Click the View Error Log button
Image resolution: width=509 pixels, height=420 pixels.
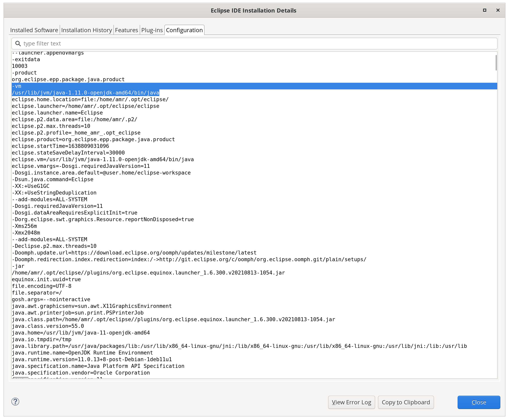pos(352,402)
